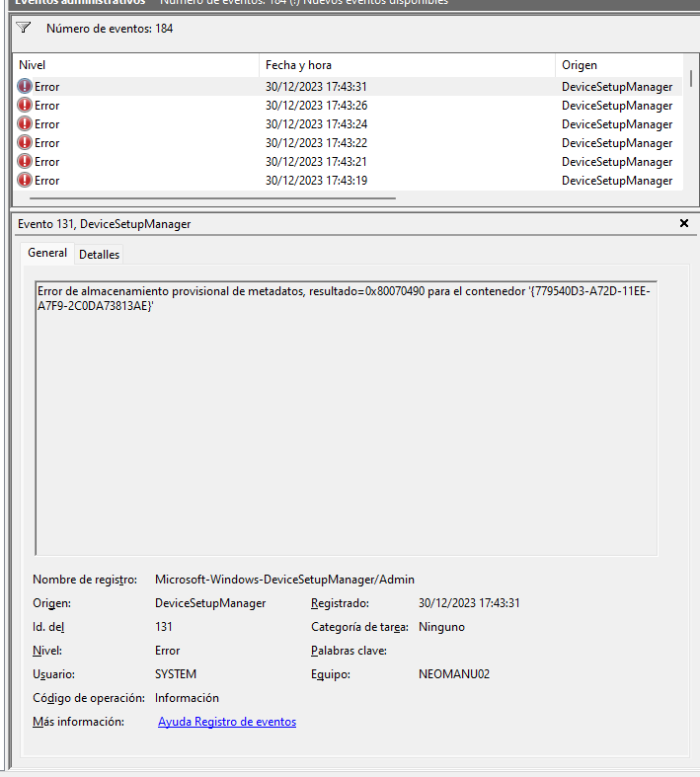Screen dimensions: 700x777
Task: Select error icon of 17:43:24 event
Action: 25,123
